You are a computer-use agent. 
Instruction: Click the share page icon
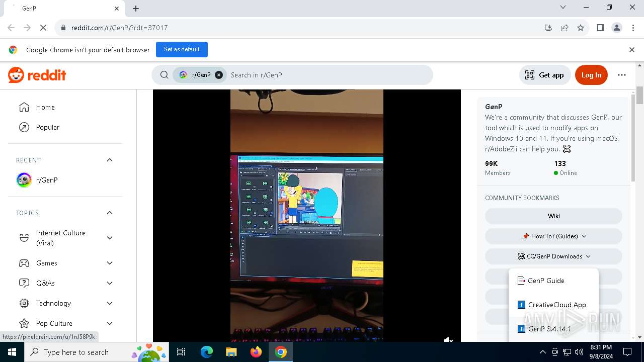pos(565,28)
